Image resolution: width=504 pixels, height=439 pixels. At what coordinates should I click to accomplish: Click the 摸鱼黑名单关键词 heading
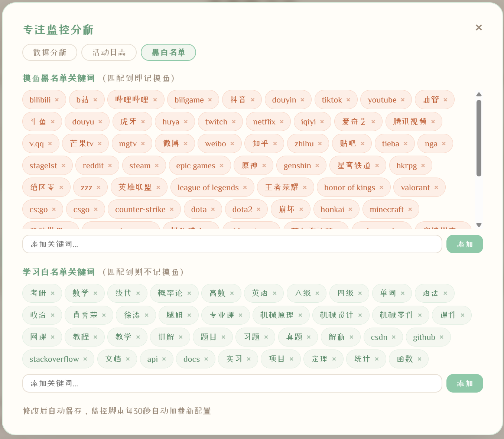coord(59,78)
